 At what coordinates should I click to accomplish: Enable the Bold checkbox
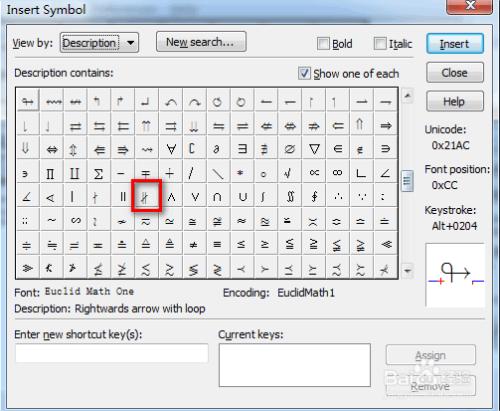pos(323,44)
